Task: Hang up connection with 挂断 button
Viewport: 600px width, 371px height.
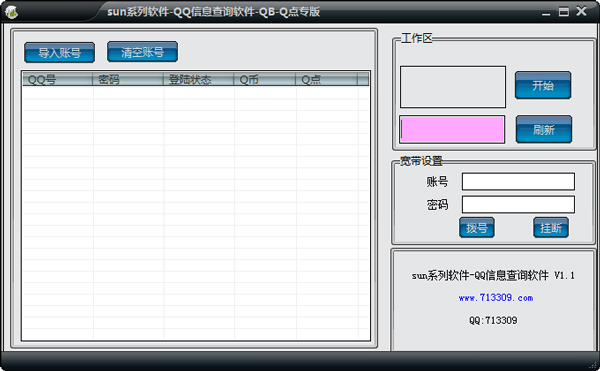Action: click(x=551, y=228)
